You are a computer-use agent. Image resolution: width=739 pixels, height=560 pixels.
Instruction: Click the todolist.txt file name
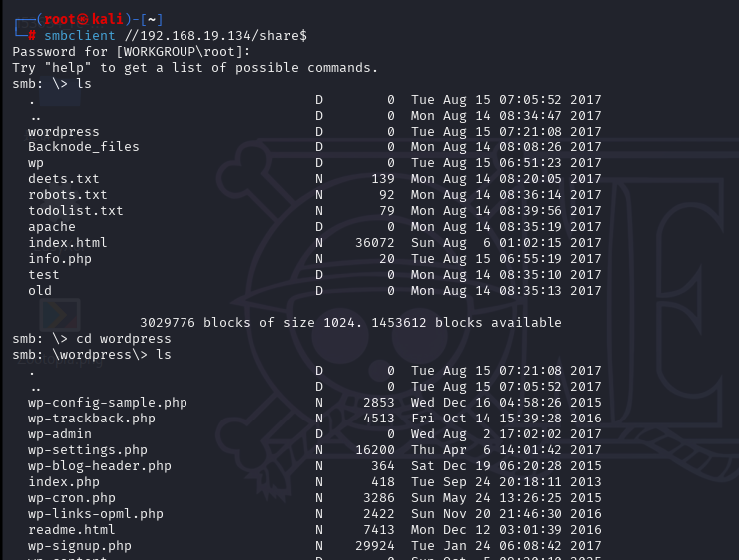pyautogui.click(x=75, y=210)
